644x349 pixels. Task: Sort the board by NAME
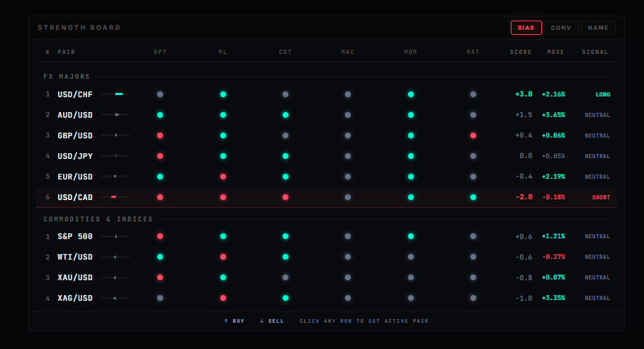coord(598,28)
